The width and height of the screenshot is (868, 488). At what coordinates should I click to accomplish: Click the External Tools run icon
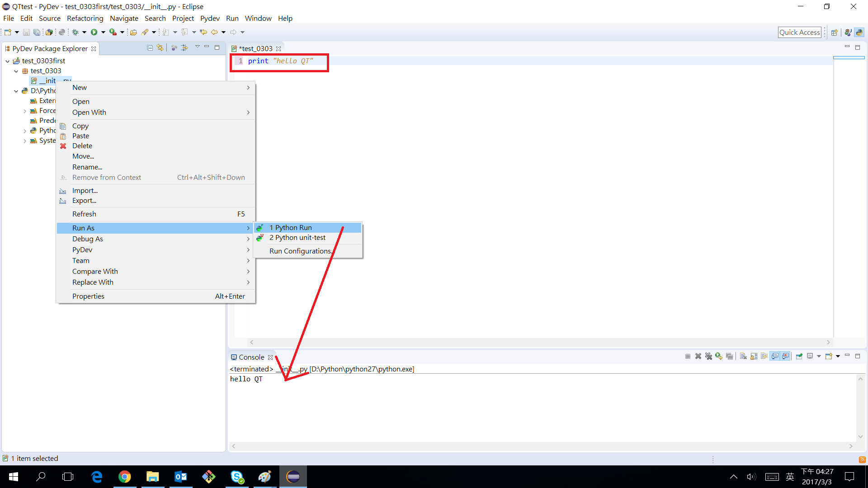coord(113,32)
